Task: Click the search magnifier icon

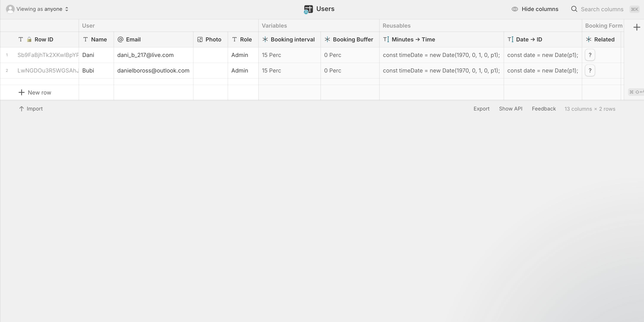Action: click(574, 9)
